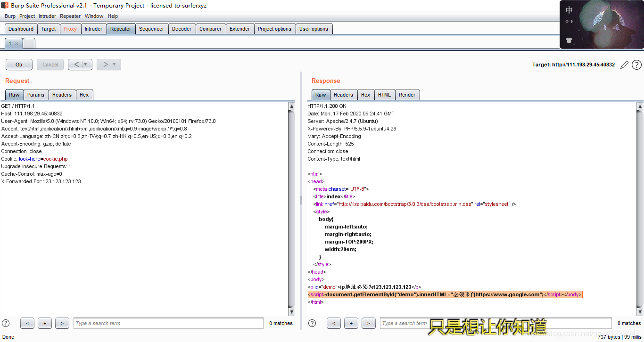Select the response Render tab

pyautogui.click(x=407, y=95)
